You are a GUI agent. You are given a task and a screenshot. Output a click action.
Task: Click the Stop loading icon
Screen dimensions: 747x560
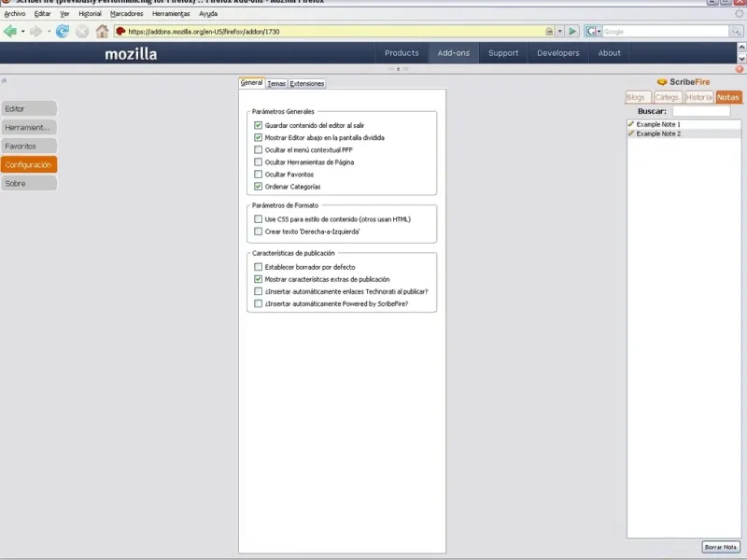pyautogui.click(x=82, y=32)
